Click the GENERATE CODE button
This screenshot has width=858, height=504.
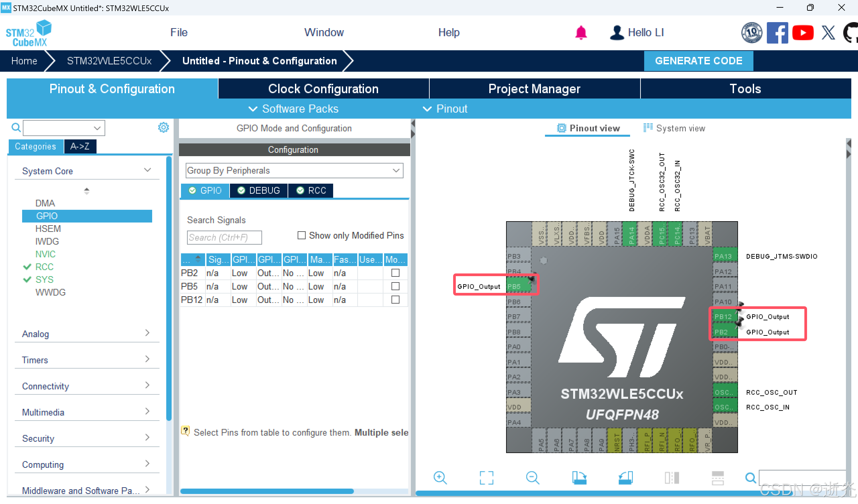[698, 61]
